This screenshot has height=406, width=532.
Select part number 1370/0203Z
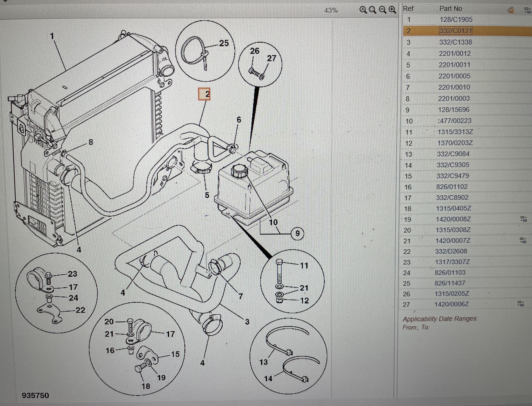pos(455,143)
